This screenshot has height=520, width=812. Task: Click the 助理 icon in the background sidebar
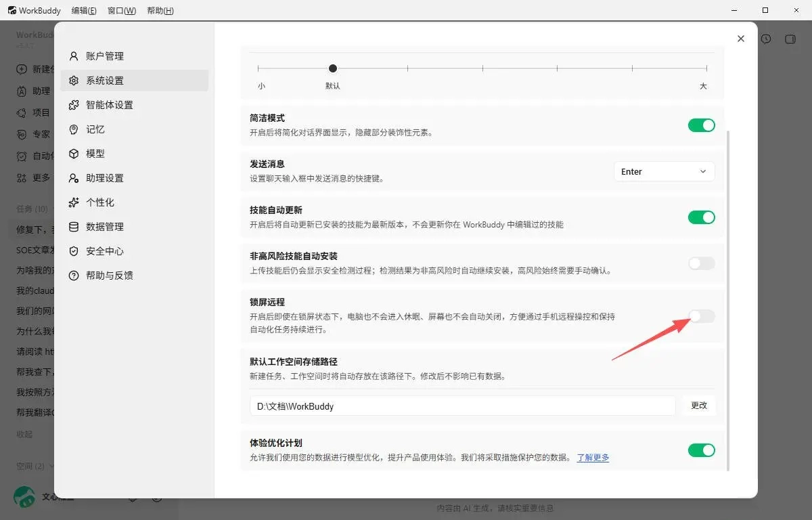pyautogui.click(x=22, y=91)
